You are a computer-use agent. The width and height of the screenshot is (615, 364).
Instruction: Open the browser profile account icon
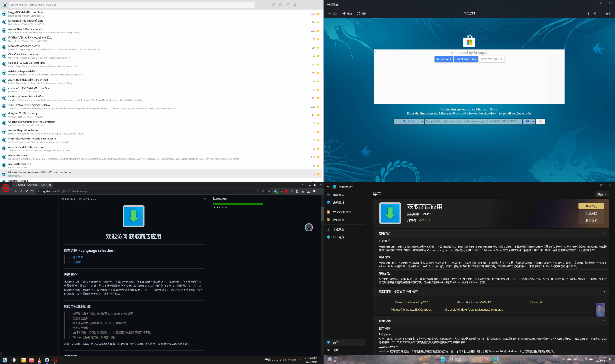[x=308, y=191]
